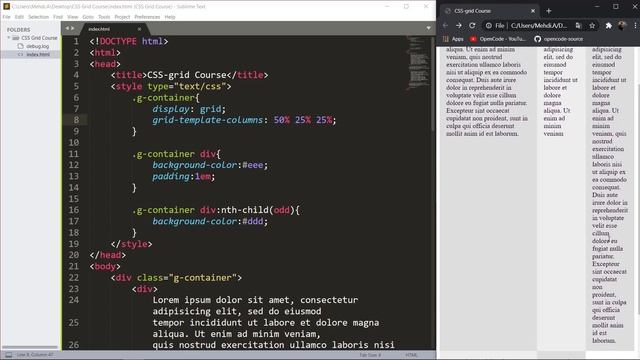Collapse the CSS Grid Course folder arrow

tap(9, 38)
